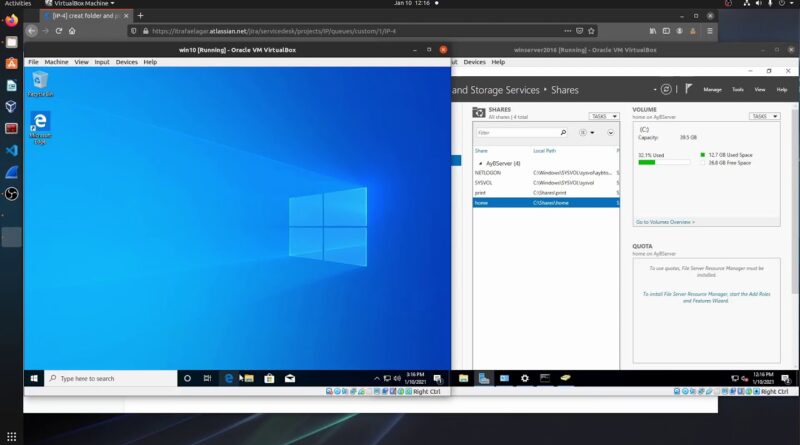
Task: Open Manage menu in Server Manager
Action: 712,90
